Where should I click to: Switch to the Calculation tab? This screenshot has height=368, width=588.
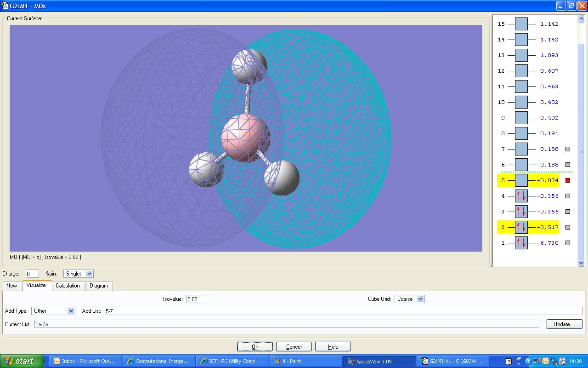coord(68,286)
